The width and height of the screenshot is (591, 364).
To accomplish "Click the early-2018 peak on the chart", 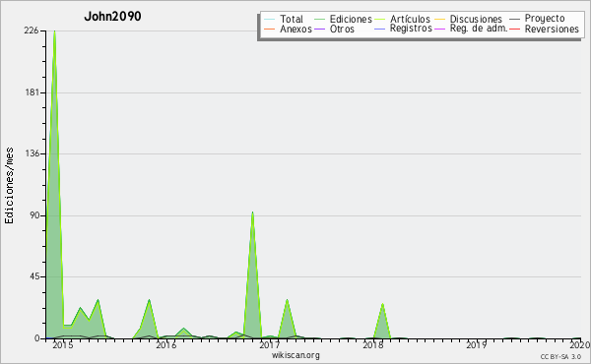I will pyautogui.click(x=382, y=304).
